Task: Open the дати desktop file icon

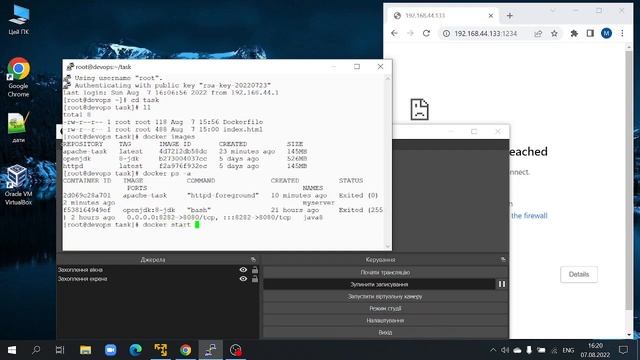Action: (x=18, y=127)
